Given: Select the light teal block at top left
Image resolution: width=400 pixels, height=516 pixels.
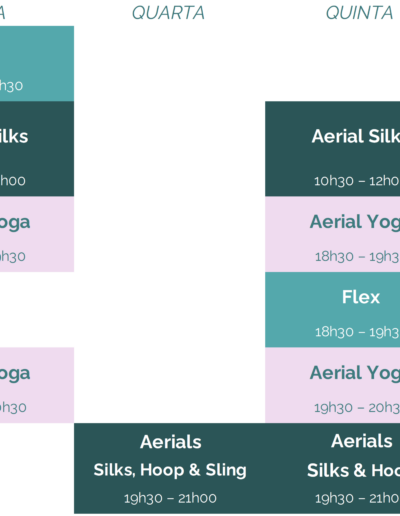Looking at the screenshot, I should click(x=37, y=64).
